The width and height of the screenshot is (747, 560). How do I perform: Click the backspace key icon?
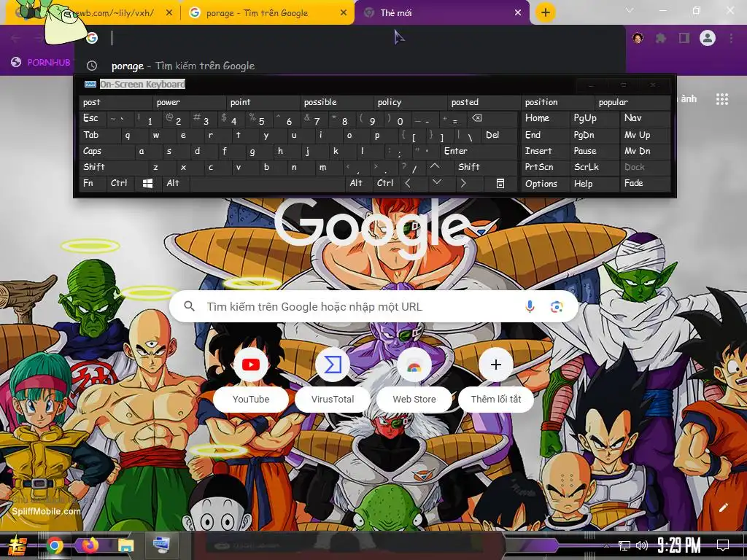(x=491, y=119)
